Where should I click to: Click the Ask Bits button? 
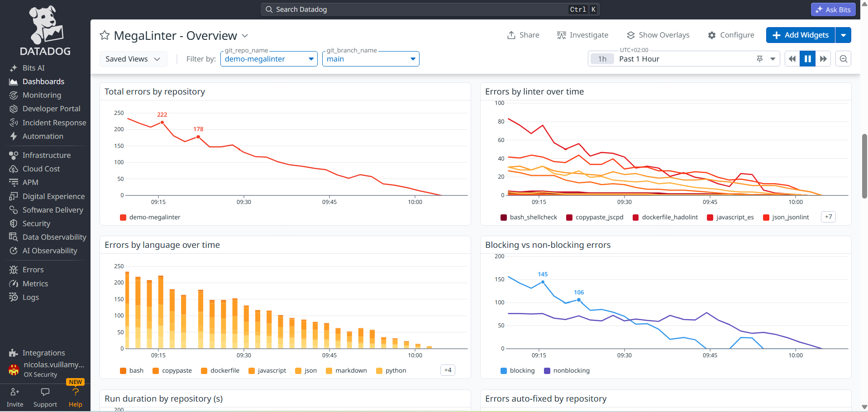click(x=833, y=9)
